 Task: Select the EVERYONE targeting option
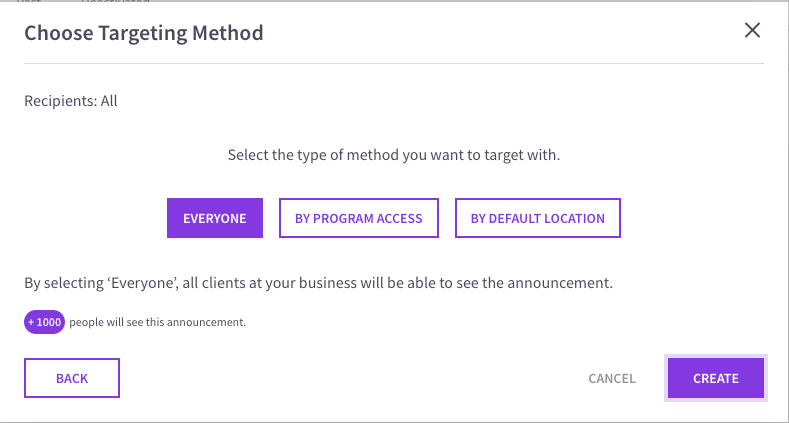coord(215,218)
